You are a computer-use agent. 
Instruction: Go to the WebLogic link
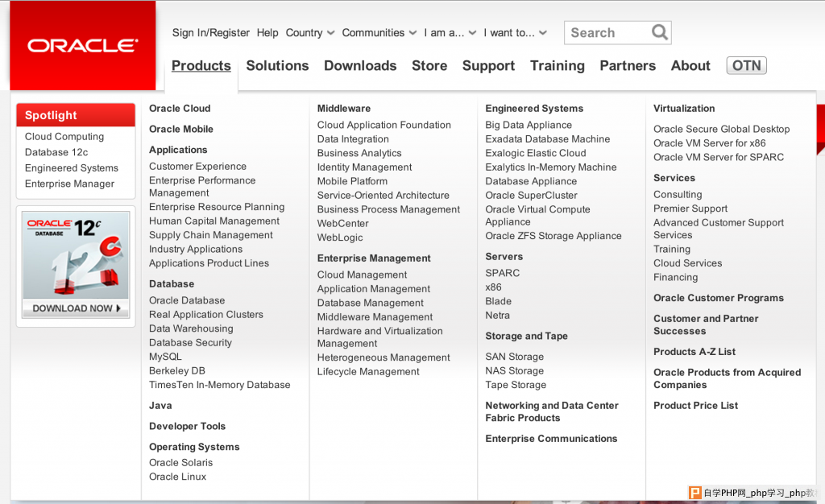pyautogui.click(x=340, y=238)
